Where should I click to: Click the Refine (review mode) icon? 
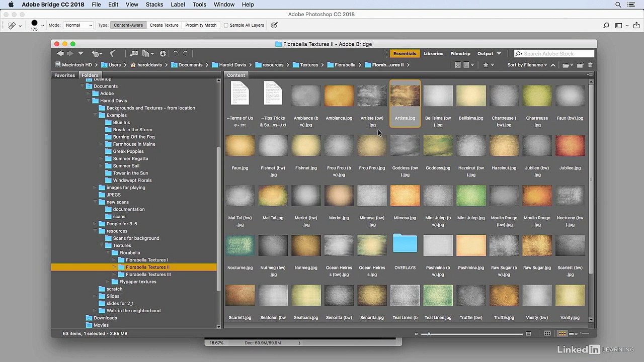coord(147,54)
